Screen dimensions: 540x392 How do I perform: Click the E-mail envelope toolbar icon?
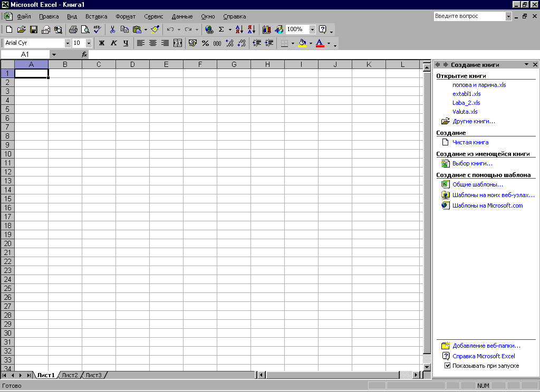46,30
